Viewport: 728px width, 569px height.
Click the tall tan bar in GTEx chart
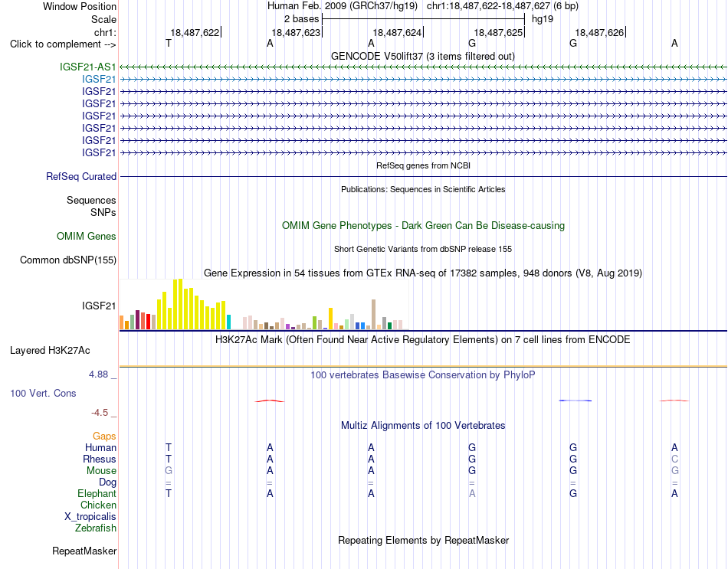(373, 315)
